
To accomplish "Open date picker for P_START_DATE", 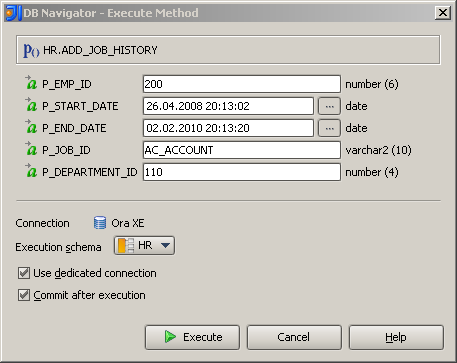I will tap(329, 106).
